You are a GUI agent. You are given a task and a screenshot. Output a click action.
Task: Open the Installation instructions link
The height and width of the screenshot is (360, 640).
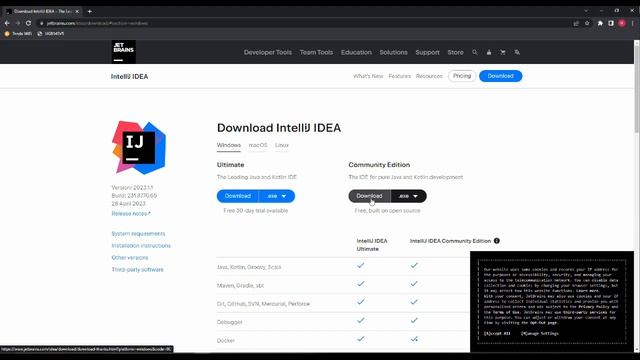(x=141, y=246)
